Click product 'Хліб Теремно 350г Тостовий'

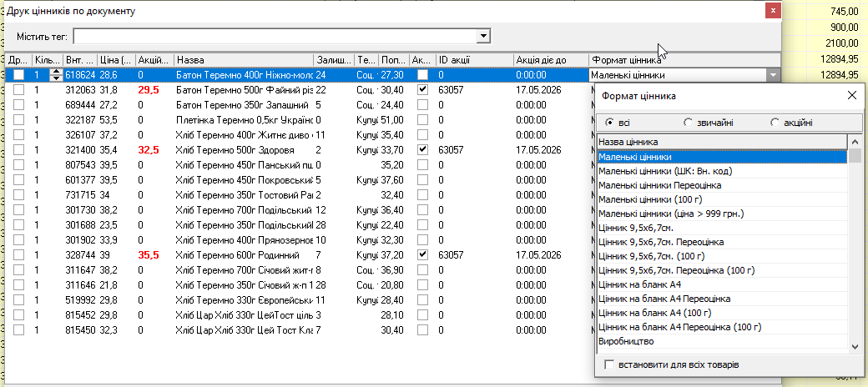pos(244,194)
